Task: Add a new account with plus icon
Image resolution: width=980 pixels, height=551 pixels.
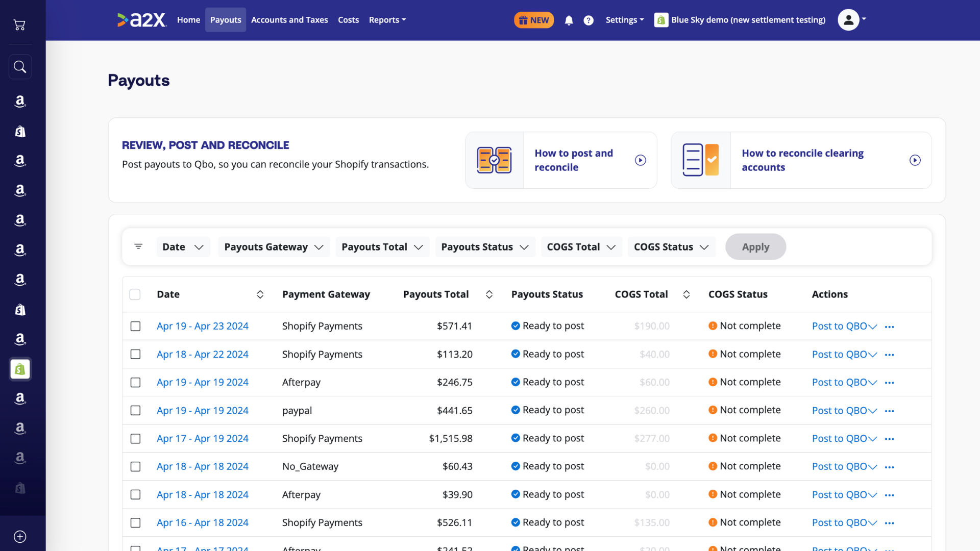Action: point(20,536)
